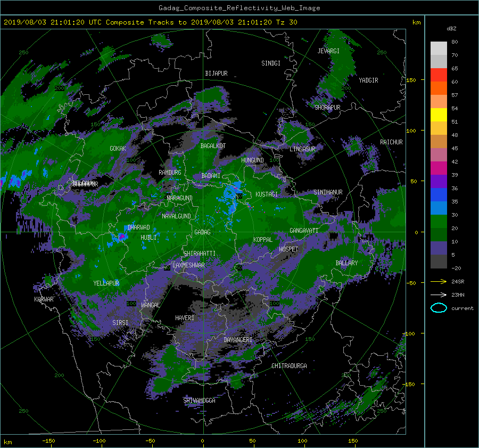Click the -150 x-axis tick label

click(x=48, y=441)
